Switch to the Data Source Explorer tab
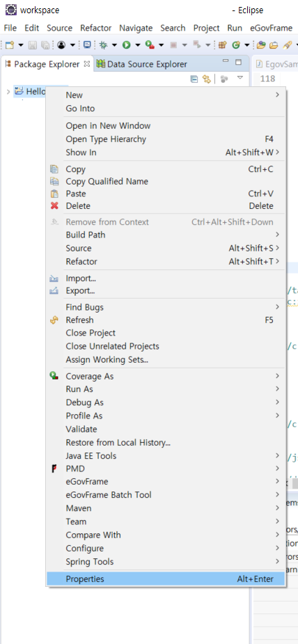Image resolution: width=298 pixels, height=644 pixels. (141, 64)
